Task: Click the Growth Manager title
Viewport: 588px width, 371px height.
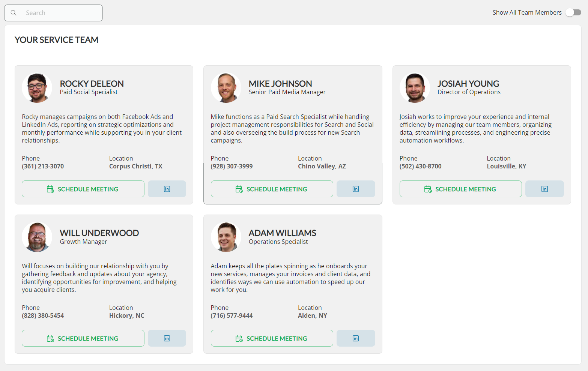Action: 83,242
